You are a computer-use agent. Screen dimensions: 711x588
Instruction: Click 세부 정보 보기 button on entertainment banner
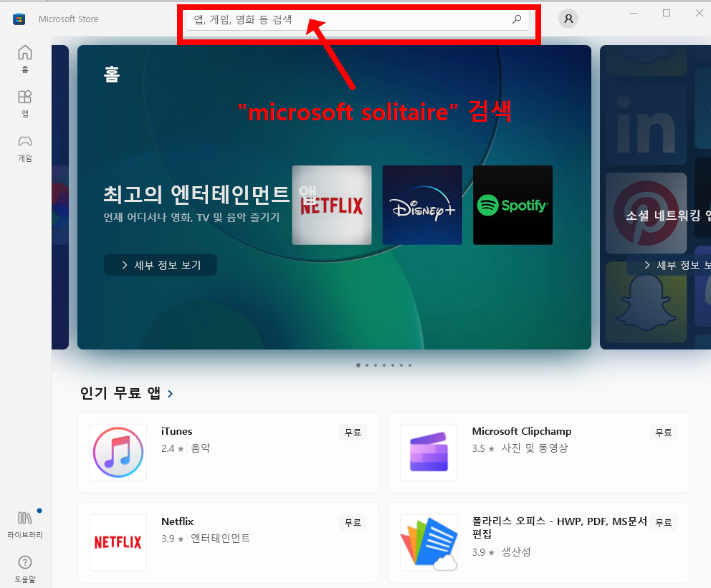click(x=161, y=265)
